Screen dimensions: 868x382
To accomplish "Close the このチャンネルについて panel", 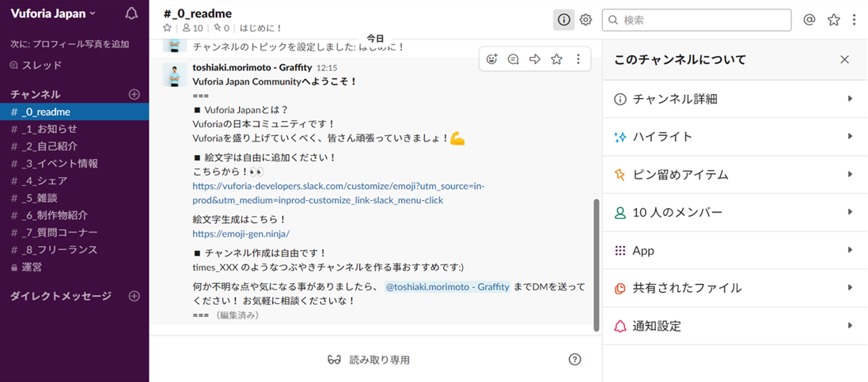I will click(845, 59).
